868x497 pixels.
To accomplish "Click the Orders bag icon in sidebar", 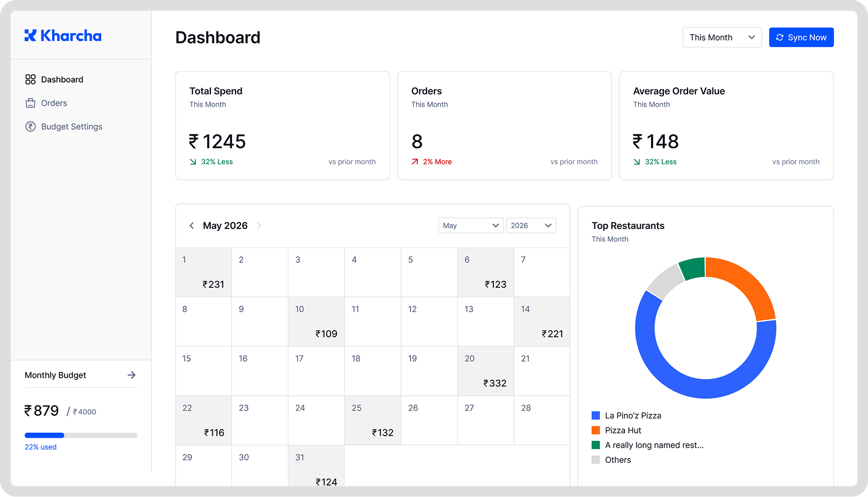I will [30, 103].
